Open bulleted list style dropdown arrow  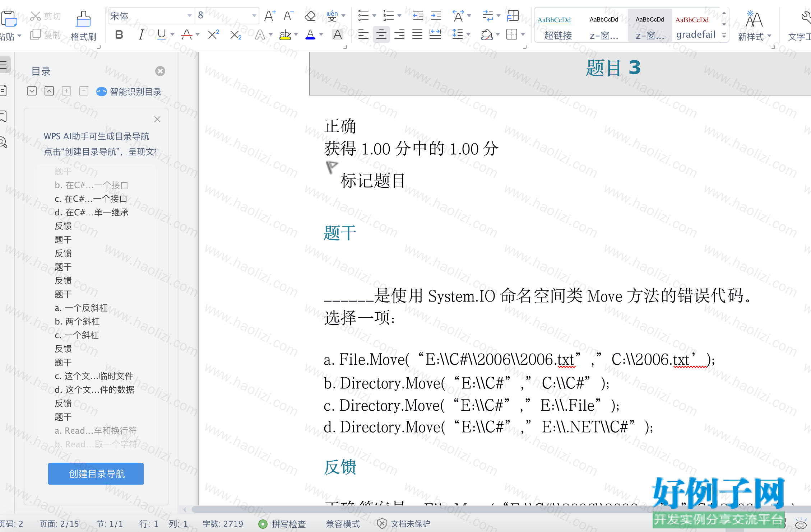click(374, 16)
